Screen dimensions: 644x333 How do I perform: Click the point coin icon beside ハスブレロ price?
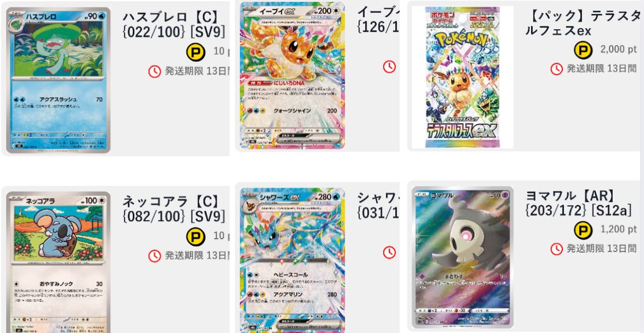point(196,52)
